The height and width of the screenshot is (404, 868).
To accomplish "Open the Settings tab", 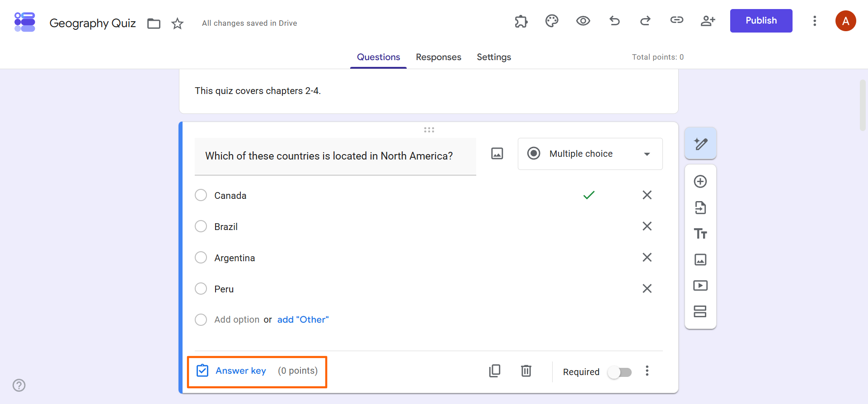I will click(x=494, y=57).
